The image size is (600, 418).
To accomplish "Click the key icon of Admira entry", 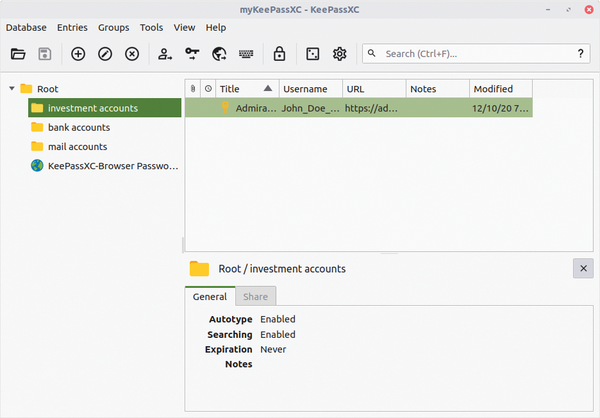I will [225, 108].
